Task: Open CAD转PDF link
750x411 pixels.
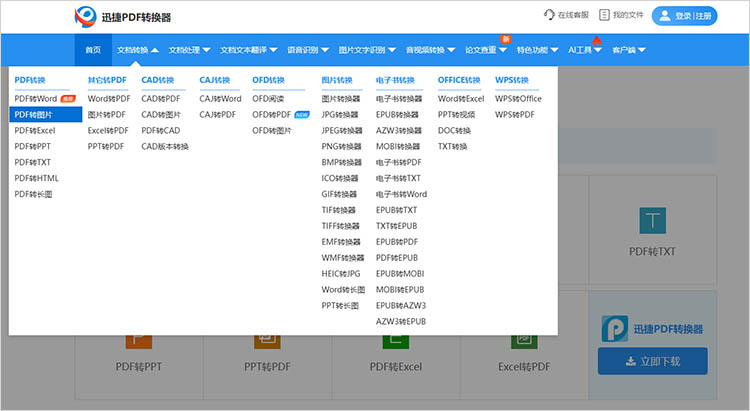Action: point(161,99)
